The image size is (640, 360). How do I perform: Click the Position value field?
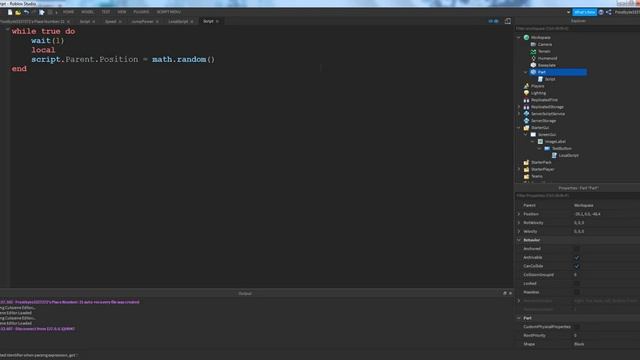click(x=606, y=214)
